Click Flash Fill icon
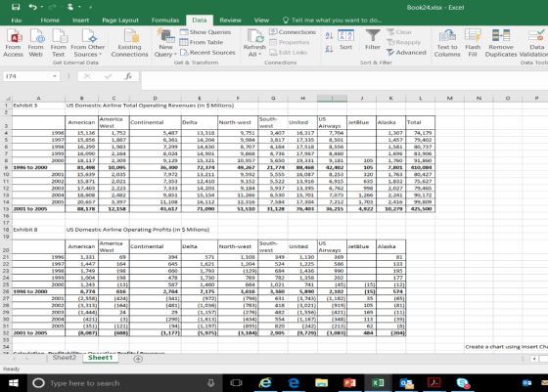The height and width of the screenshot is (392, 548). coord(473,43)
